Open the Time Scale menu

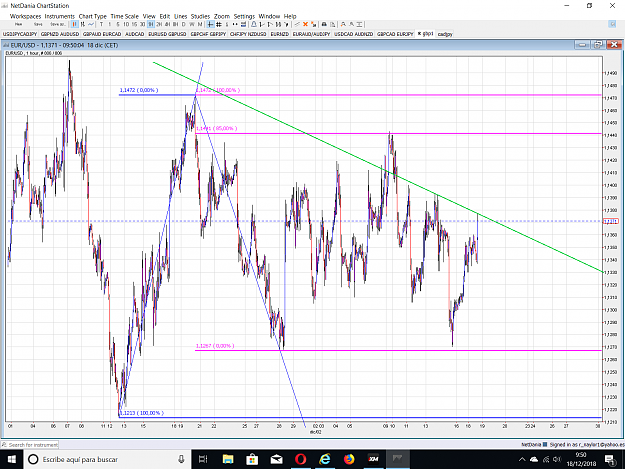pos(124,16)
